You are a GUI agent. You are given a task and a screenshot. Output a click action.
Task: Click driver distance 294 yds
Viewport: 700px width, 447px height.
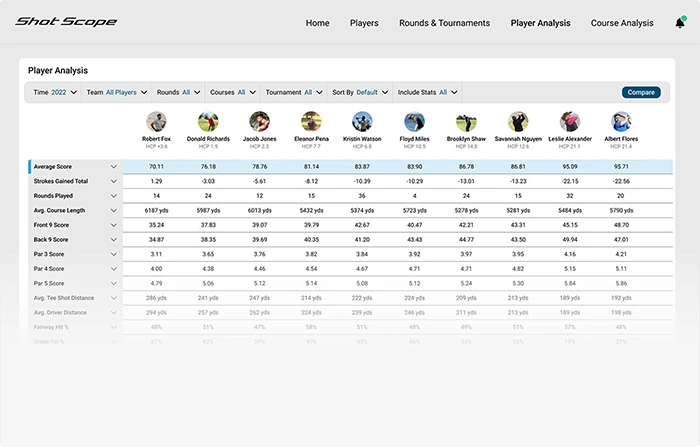[156, 313]
